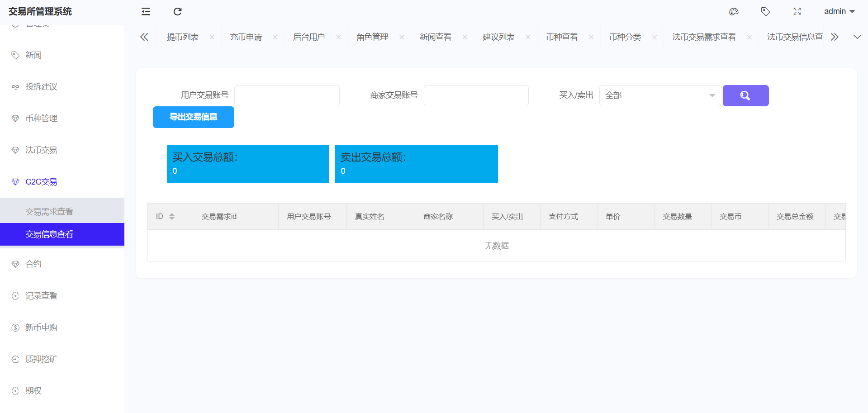
Task: Switch to the 法币交易需求查看 tab
Action: coord(704,37)
